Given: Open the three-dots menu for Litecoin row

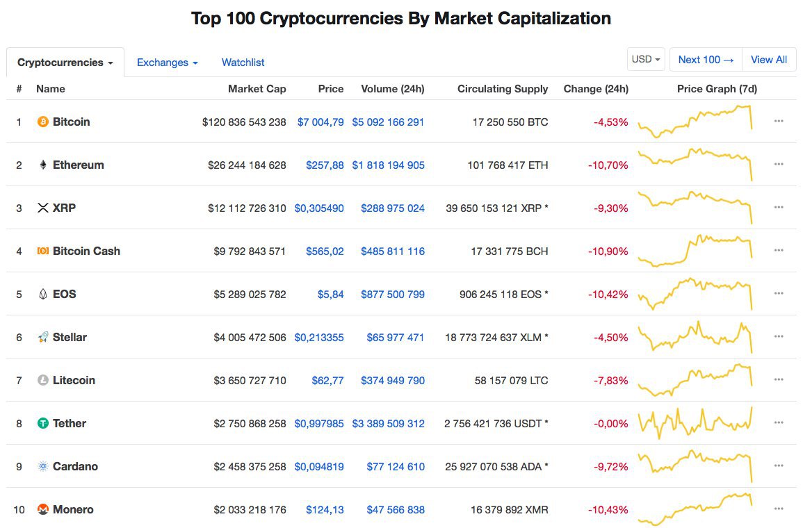Looking at the screenshot, I should click(779, 379).
